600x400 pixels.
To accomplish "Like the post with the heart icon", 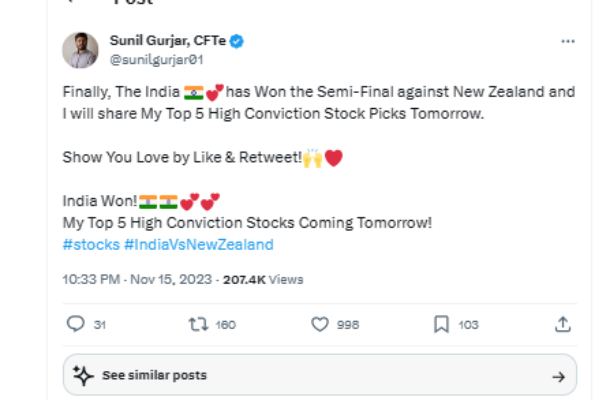I will click(320, 324).
